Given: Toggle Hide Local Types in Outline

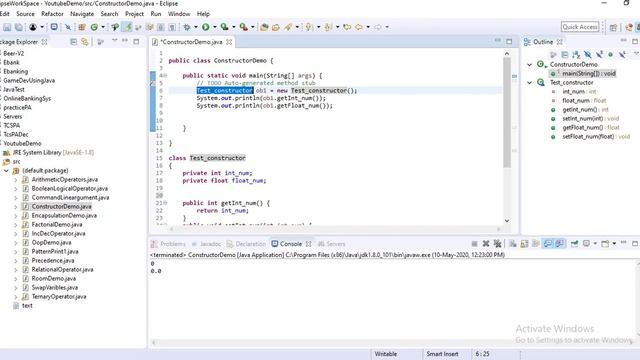Looking at the screenshot, I should (622, 54).
